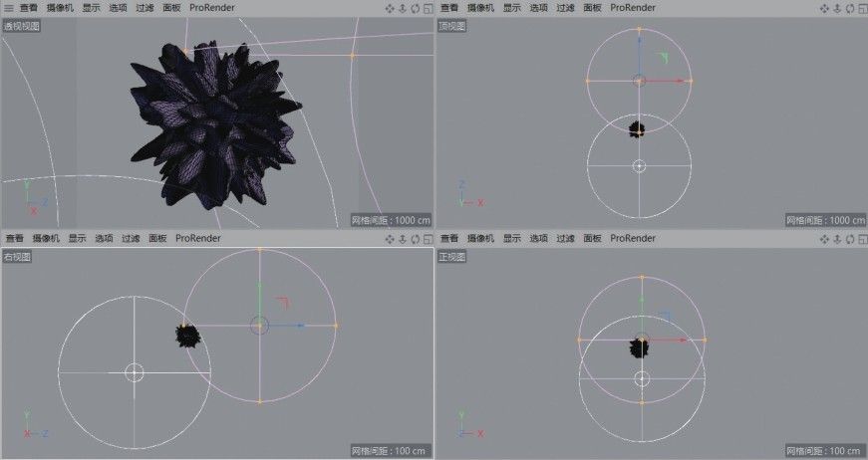Open 面板 menu in the perspective viewport
The height and width of the screenshot is (460, 868).
pyautogui.click(x=171, y=8)
